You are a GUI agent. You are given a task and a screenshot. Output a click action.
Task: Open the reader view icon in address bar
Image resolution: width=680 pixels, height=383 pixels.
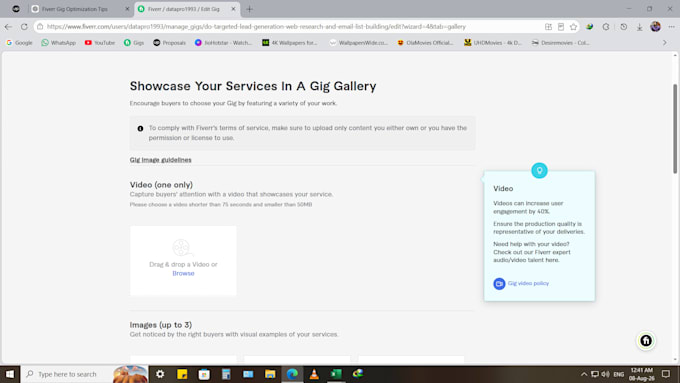(x=561, y=27)
